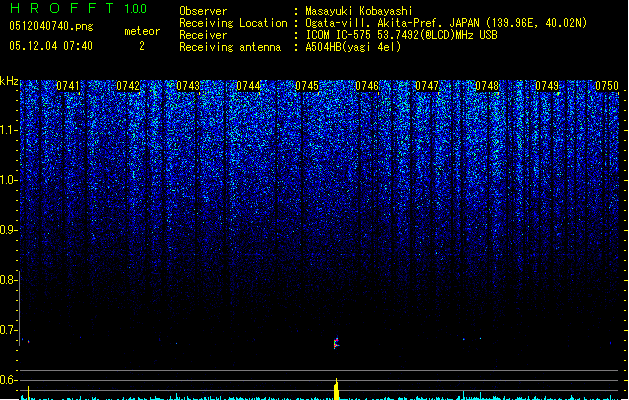Click the kHz axis unit label
Viewport: 629px width, 400px height.
point(9,81)
